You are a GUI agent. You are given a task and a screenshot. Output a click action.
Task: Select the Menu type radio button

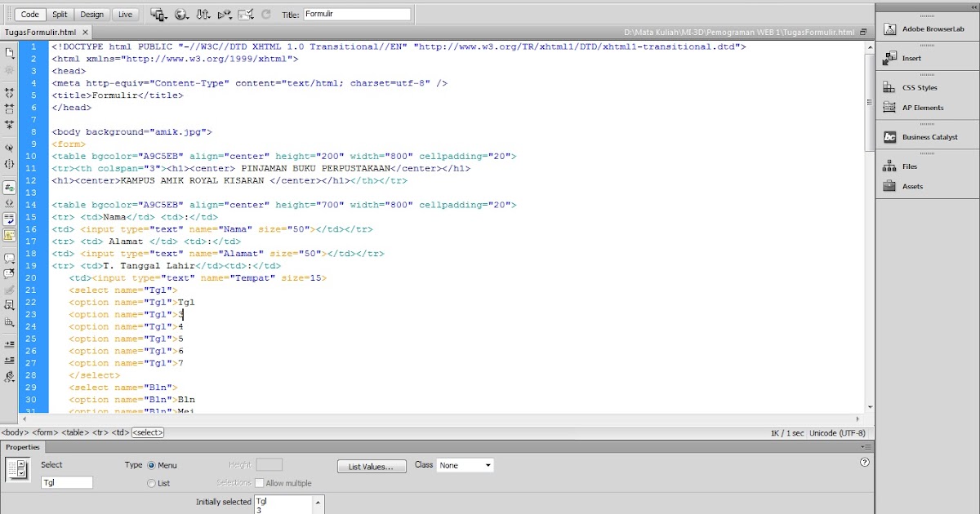click(151, 465)
